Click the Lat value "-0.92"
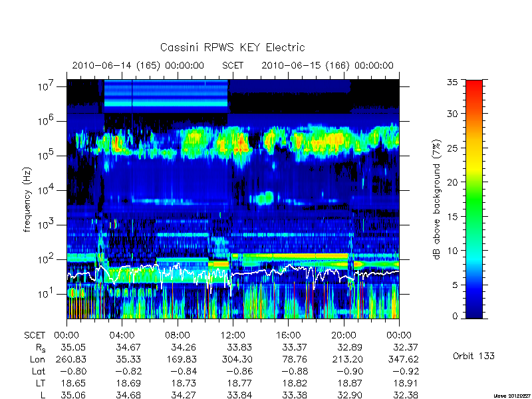Image resolution: width=532 pixels, height=399 pixels. click(406, 371)
